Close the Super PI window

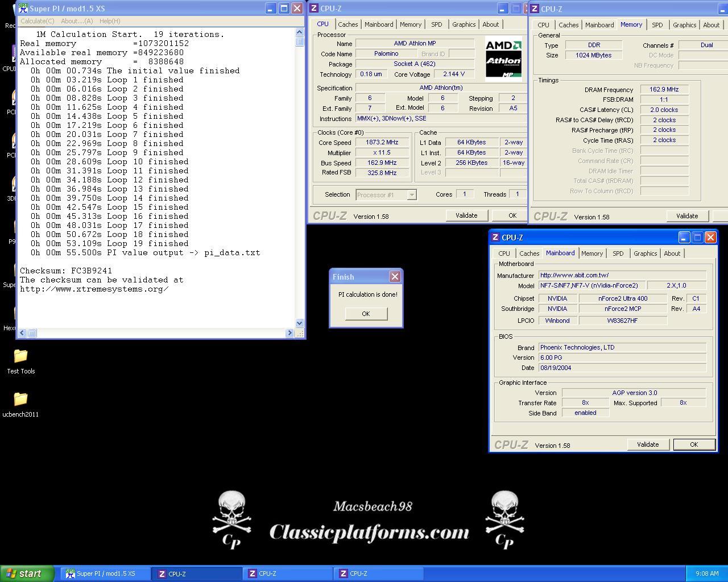click(x=297, y=9)
